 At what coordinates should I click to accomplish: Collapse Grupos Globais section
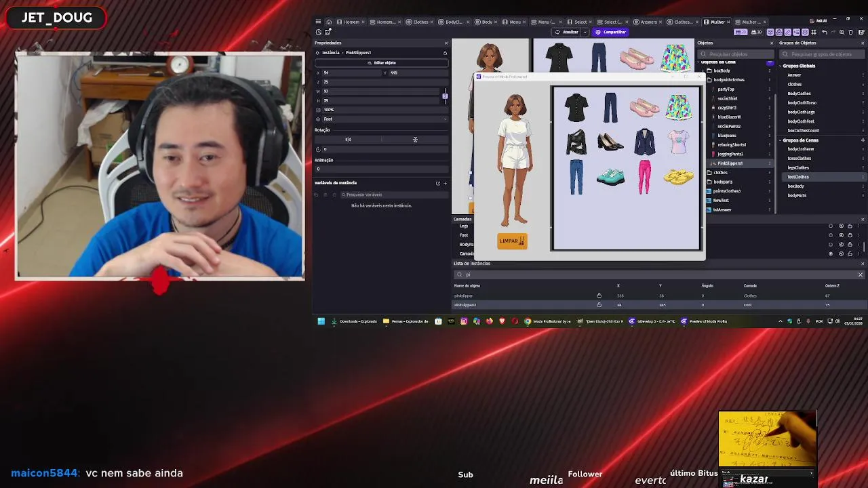780,66
